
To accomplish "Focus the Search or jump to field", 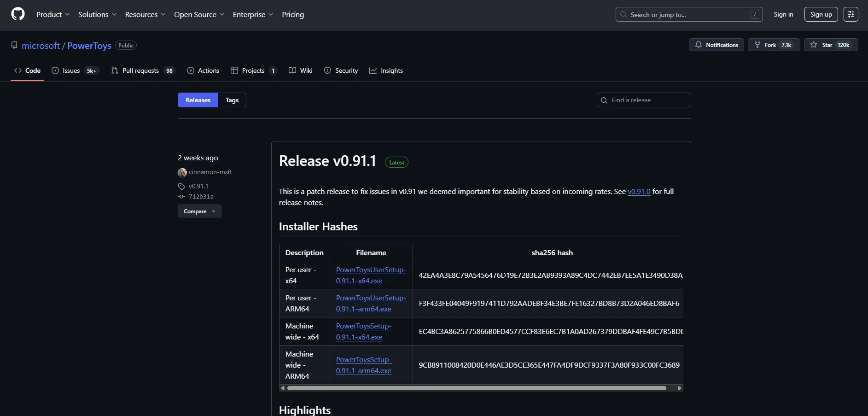I will [689, 14].
